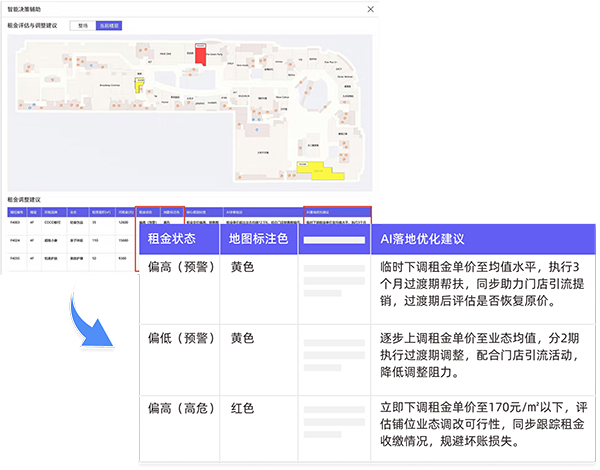The image size is (600, 470).
Task: Close the 智能决策辅助 dialog
Action: coord(370,9)
